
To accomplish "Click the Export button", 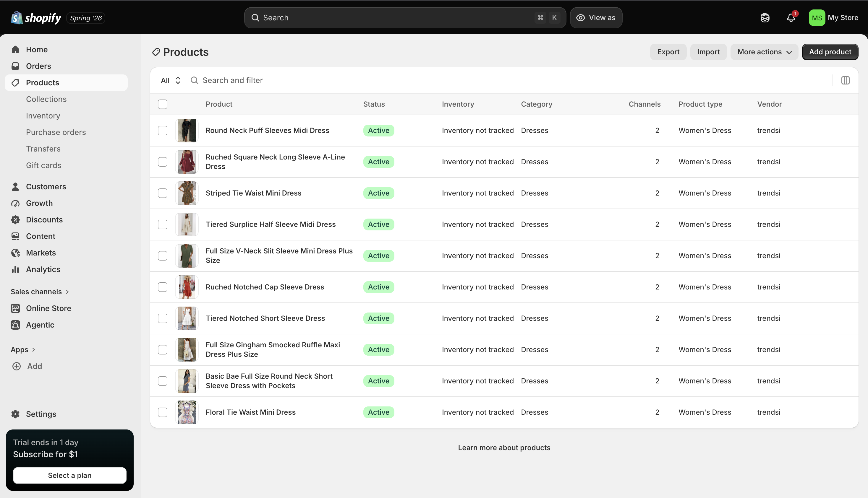I will (x=668, y=52).
